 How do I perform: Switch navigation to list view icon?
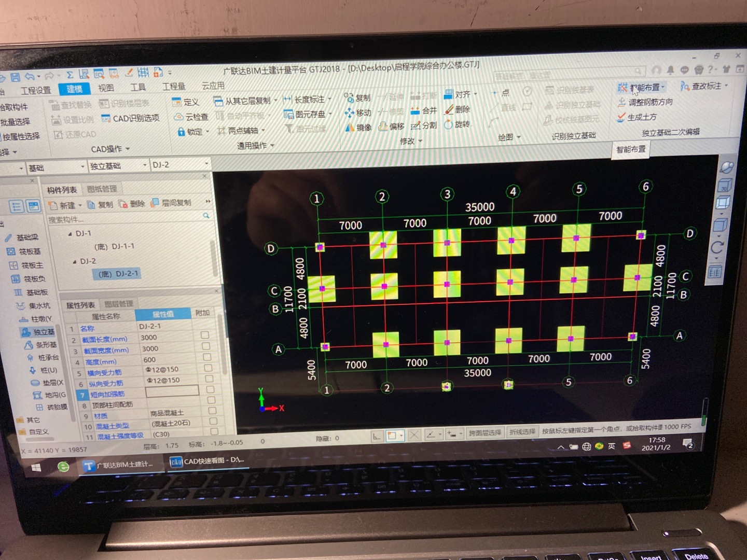click(x=16, y=206)
